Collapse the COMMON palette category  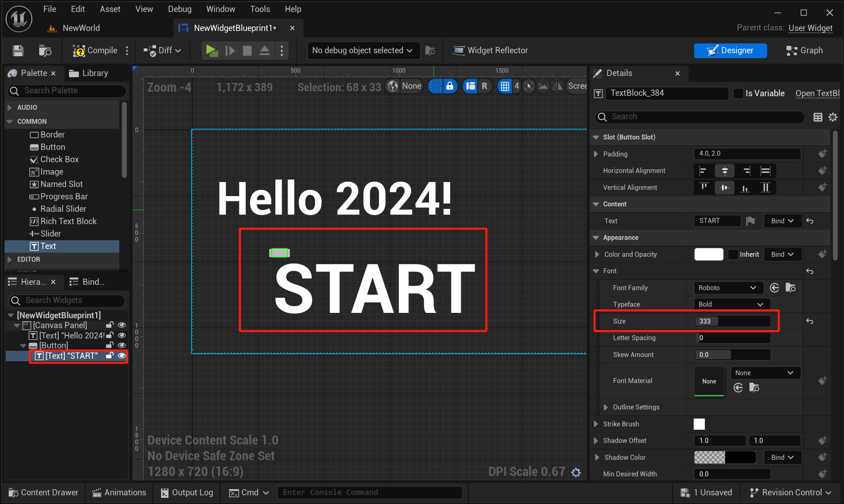[x=9, y=121]
